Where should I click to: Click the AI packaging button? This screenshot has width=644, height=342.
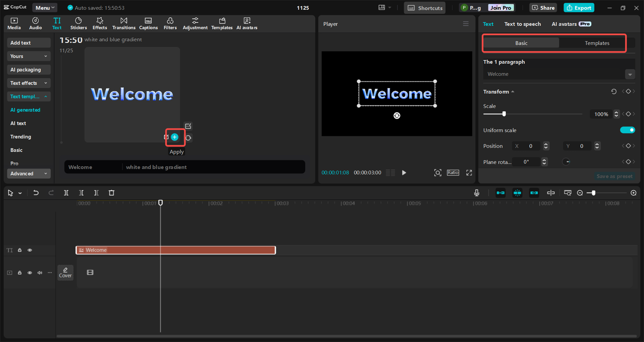click(29, 69)
